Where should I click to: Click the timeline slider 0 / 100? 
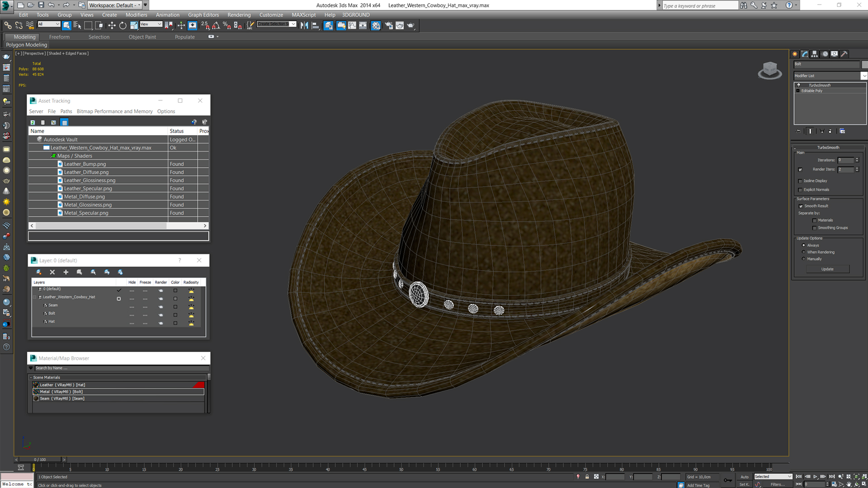[x=40, y=460]
